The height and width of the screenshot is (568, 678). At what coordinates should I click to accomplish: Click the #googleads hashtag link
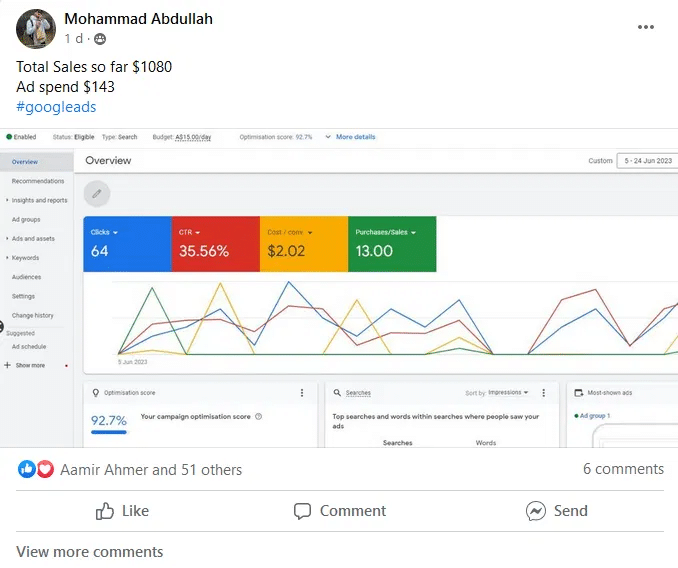[x=56, y=107]
